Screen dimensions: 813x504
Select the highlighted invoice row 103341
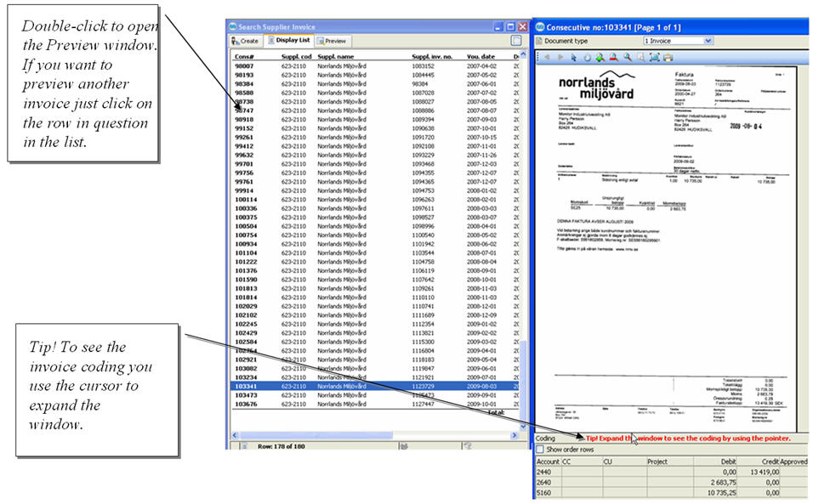pos(375,387)
